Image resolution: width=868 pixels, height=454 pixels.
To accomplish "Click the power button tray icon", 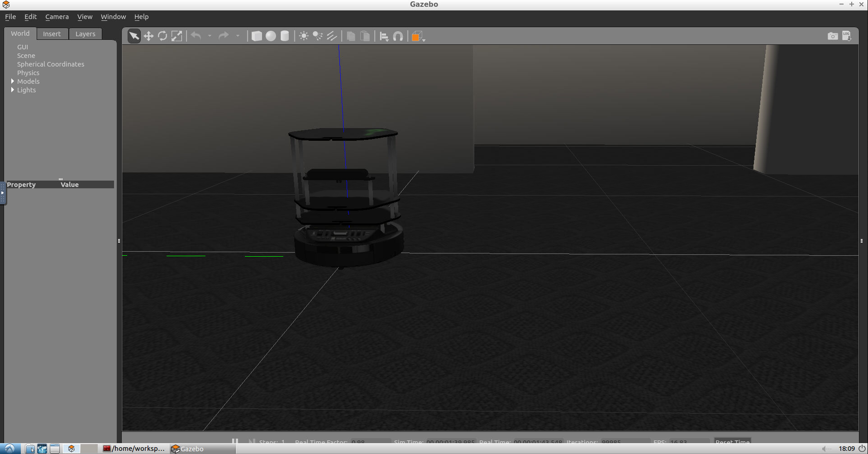I will click(x=862, y=449).
